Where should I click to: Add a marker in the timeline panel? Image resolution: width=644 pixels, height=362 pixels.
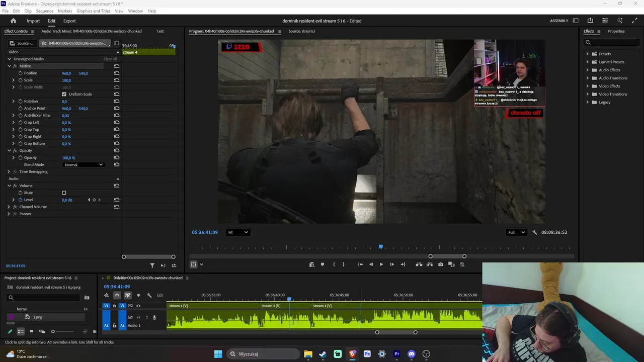coord(138,295)
